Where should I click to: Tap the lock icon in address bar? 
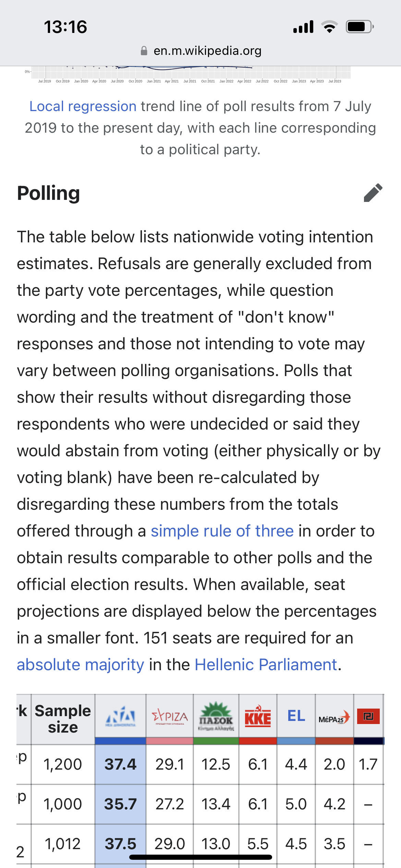(144, 51)
